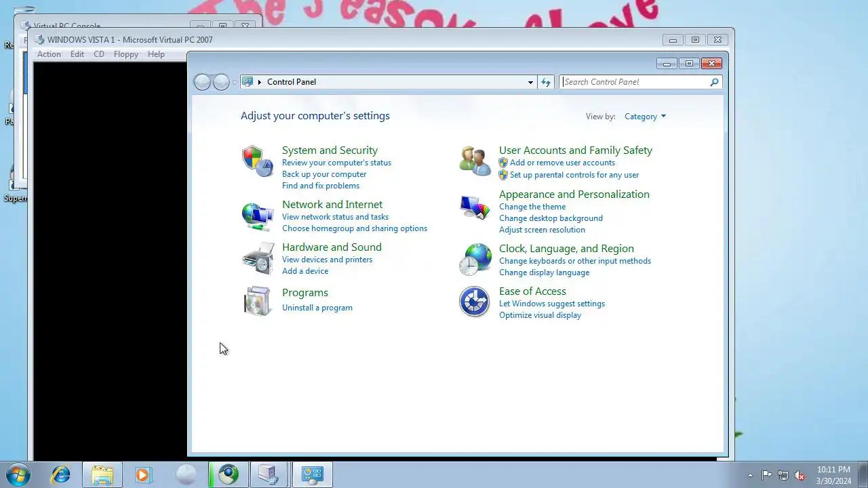Image resolution: width=868 pixels, height=488 pixels.
Task: Open the Action menu in Virtual PC
Action: click(x=49, y=54)
